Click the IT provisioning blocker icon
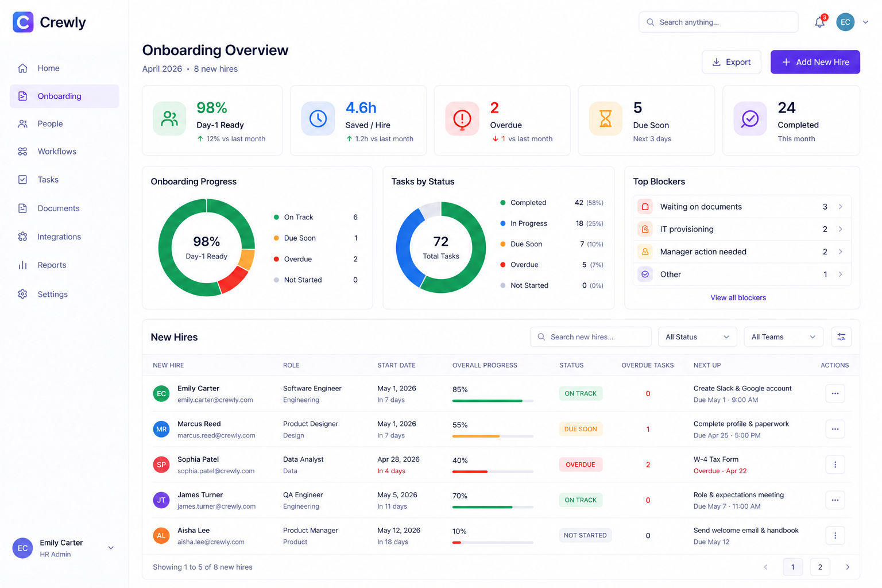Viewport: 882px width, 588px height. point(645,229)
